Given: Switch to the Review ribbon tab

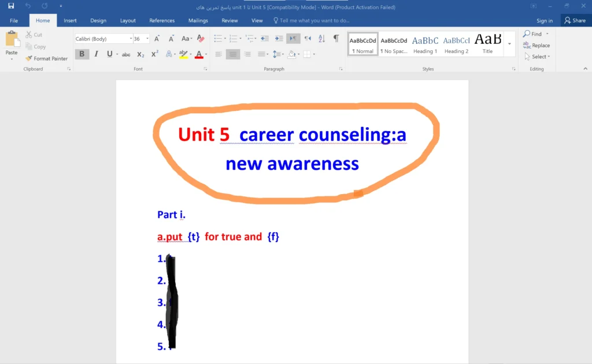Looking at the screenshot, I should (x=230, y=20).
